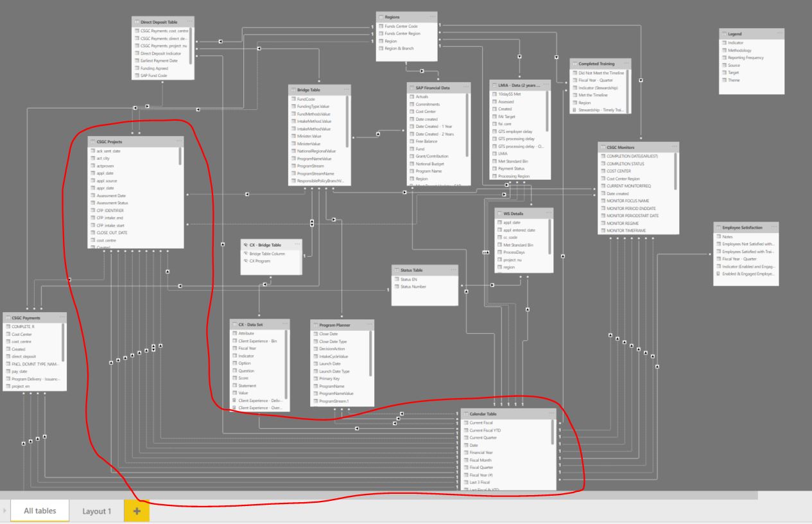812x524 pixels.
Task: Add a new layout with the plus button
Action: tap(137, 511)
